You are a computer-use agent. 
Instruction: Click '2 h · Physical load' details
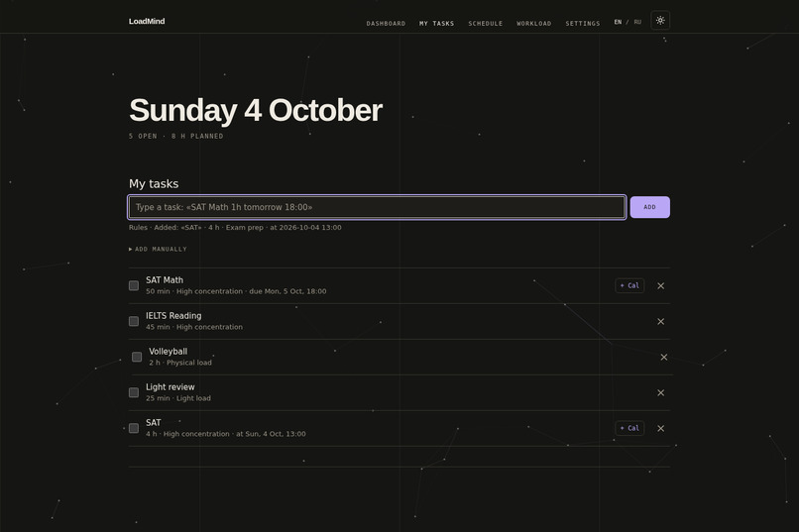pos(179,363)
